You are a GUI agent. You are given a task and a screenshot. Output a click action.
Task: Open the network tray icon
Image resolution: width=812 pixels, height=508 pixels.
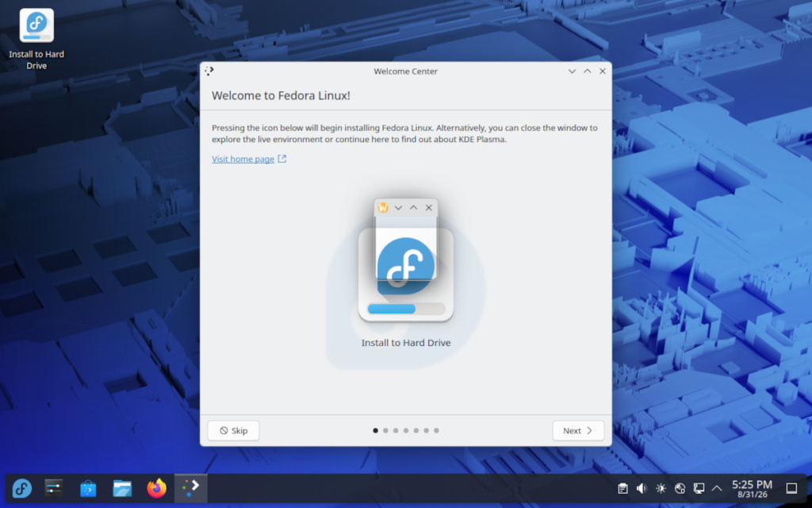(680, 488)
